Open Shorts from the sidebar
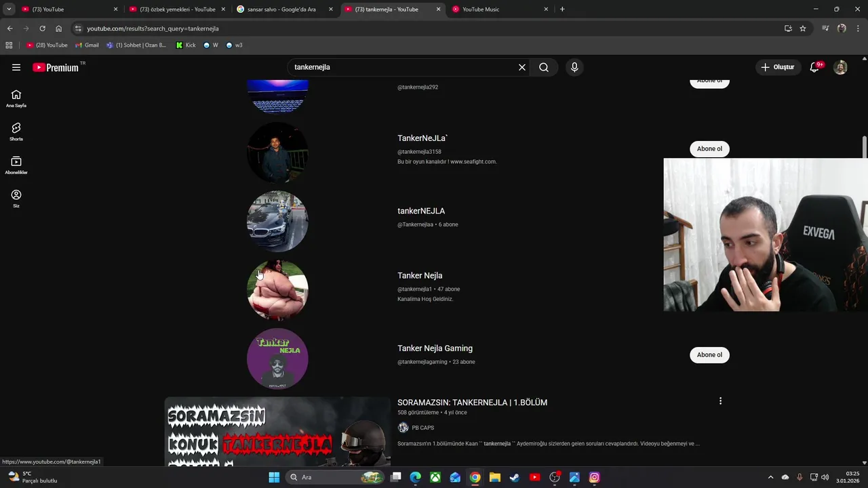Image resolution: width=868 pixels, height=488 pixels. 16,131
